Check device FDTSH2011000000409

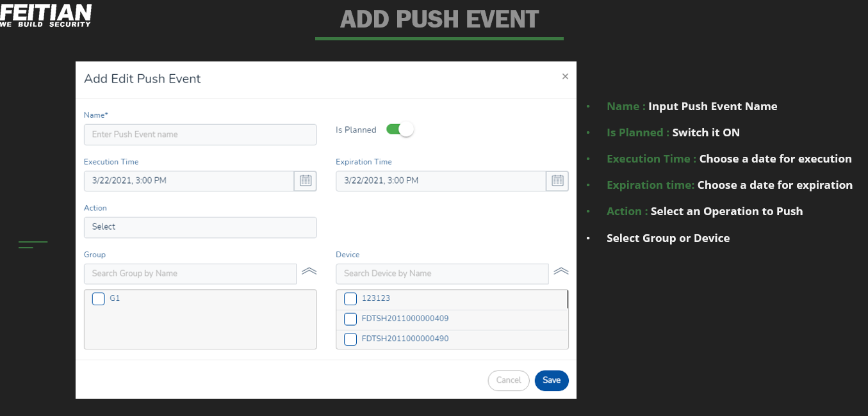click(350, 319)
